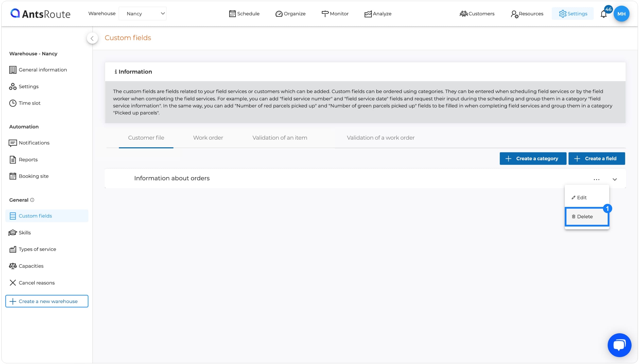Screen dimensions: 639x364
Task: Click the Create a field button
Action: [597, 158]
